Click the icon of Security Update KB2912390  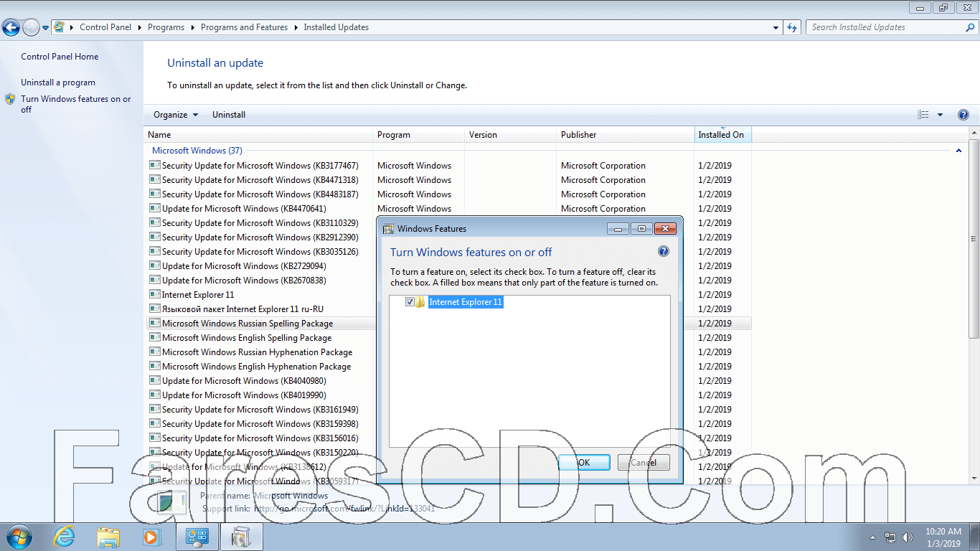[x=154, y=237]
